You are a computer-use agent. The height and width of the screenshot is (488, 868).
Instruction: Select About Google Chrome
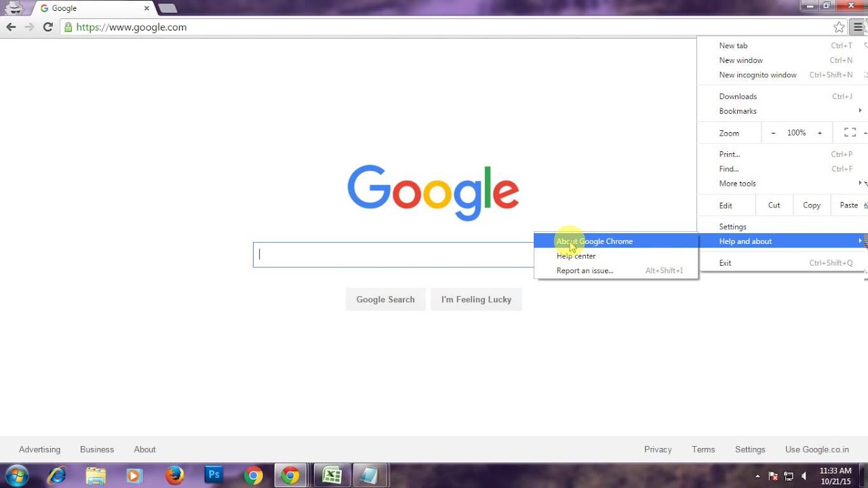pyautogui.click(x=616, y=241)
